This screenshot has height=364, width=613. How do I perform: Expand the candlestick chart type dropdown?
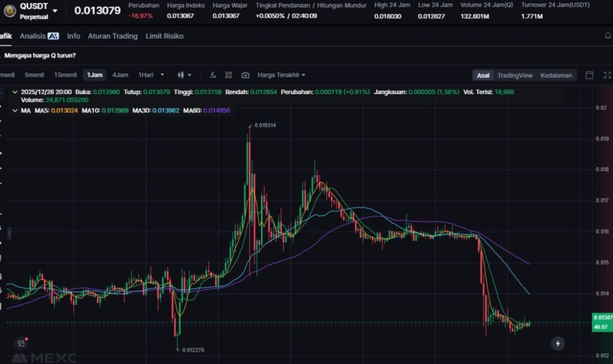point(184,75)
